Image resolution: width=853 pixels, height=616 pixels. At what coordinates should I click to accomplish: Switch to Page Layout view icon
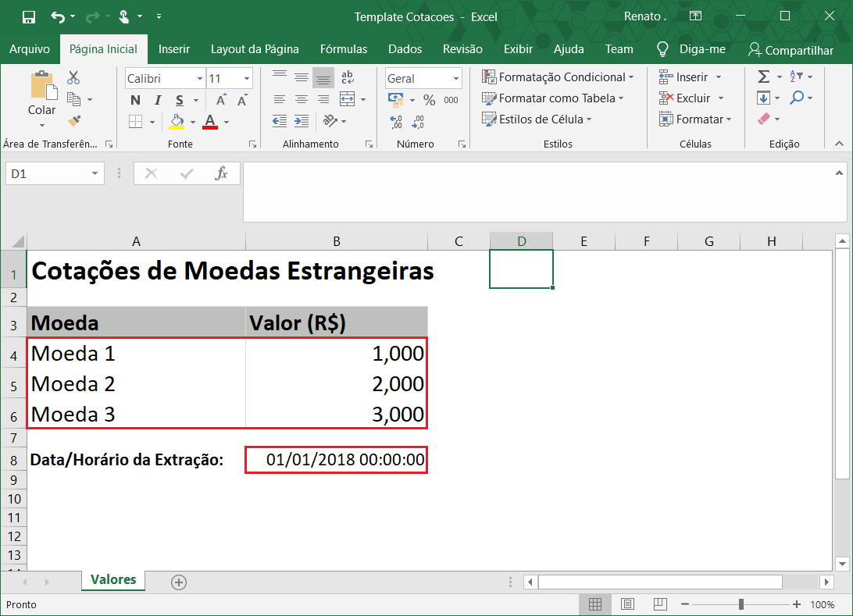(x=627, y=604)
